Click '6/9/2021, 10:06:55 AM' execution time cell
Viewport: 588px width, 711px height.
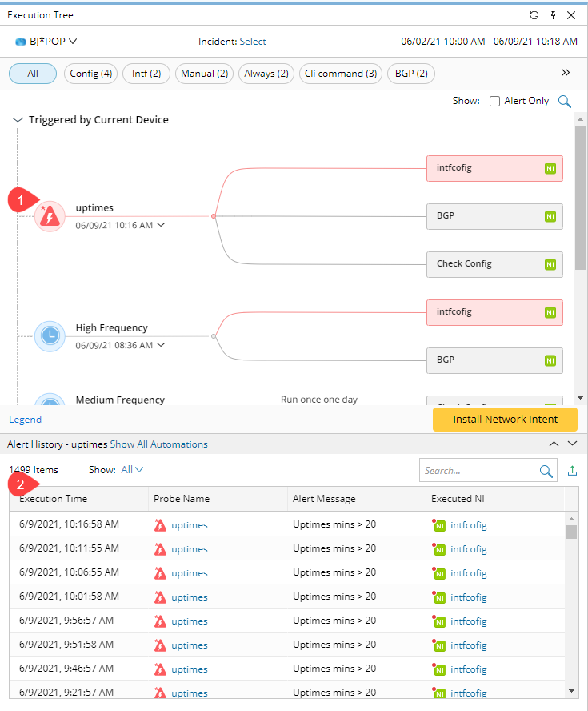coord(70,572)
